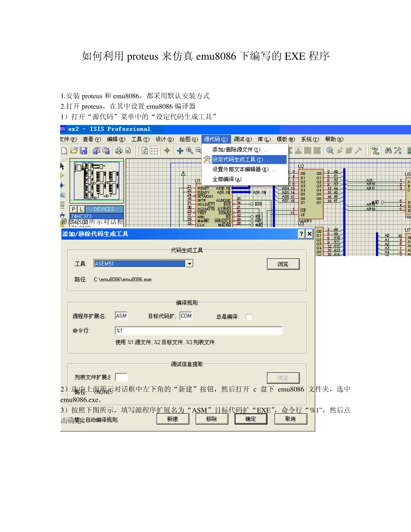Image resolution: width=411 pixels, height=532 pixels.
Task: Click 浏览 button beside tool dropdown
Action: 283,264
